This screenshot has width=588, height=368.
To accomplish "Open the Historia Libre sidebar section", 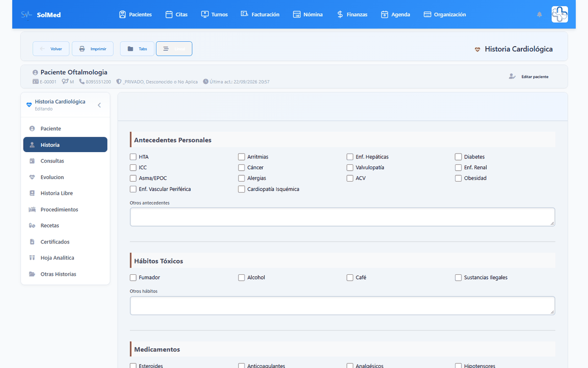I will tap(65, 193).
